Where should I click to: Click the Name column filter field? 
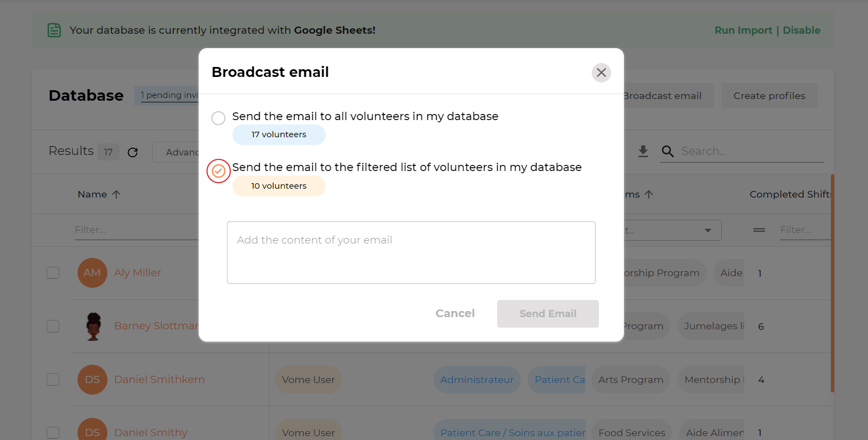pos(136,230)
